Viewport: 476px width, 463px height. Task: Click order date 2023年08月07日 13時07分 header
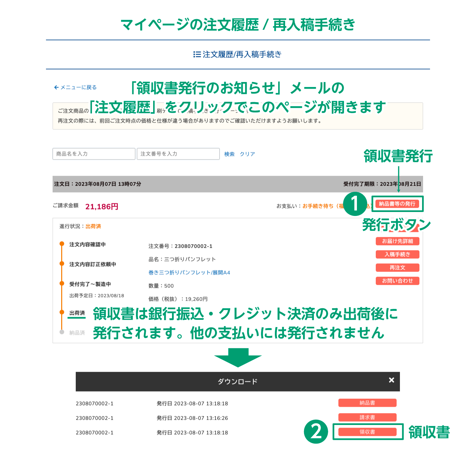tap(98, 184)
